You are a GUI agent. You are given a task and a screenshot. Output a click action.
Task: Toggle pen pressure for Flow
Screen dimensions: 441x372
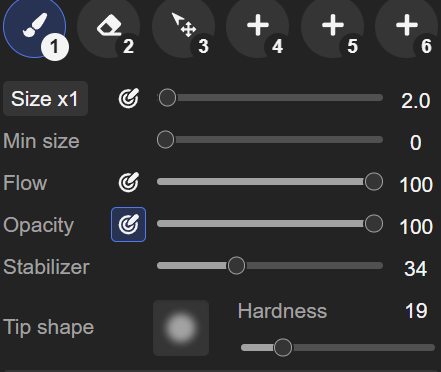128,182
